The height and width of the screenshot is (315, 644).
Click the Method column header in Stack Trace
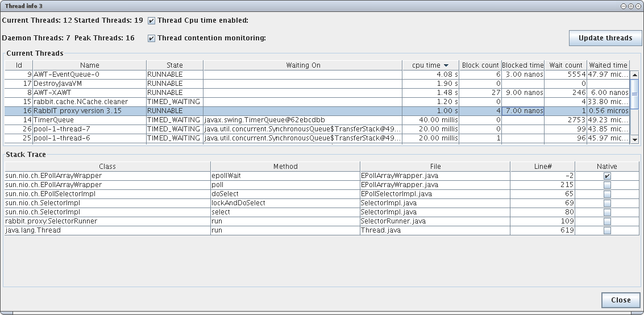pos(285,167)
